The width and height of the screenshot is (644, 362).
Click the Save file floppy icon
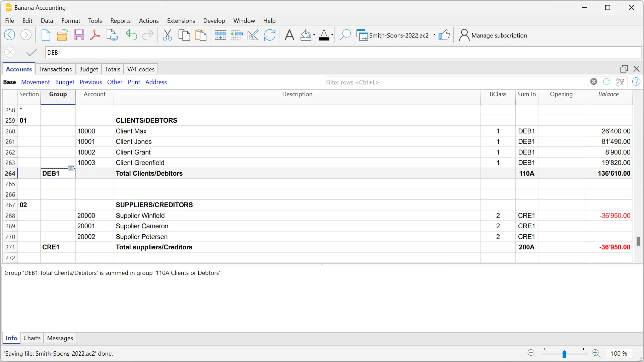(x=79, y=35)
